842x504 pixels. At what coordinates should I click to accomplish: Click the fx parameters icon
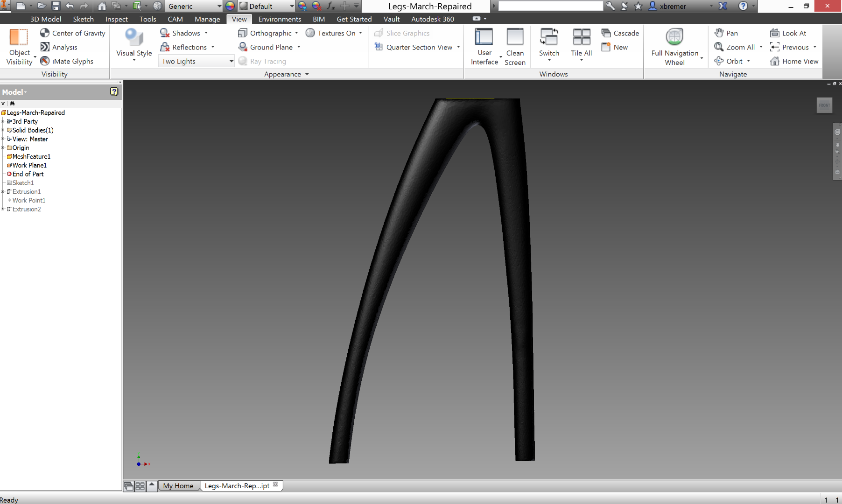pyautogui.click(x=331, y=6)
